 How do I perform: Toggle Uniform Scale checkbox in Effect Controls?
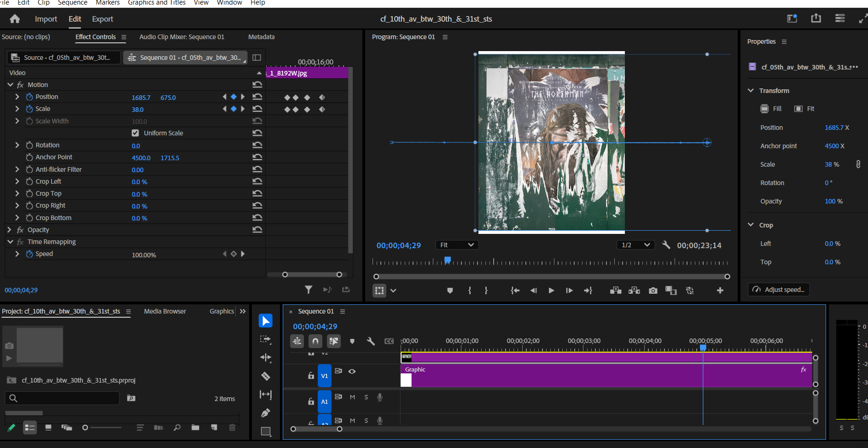click(x=135, y=133)
